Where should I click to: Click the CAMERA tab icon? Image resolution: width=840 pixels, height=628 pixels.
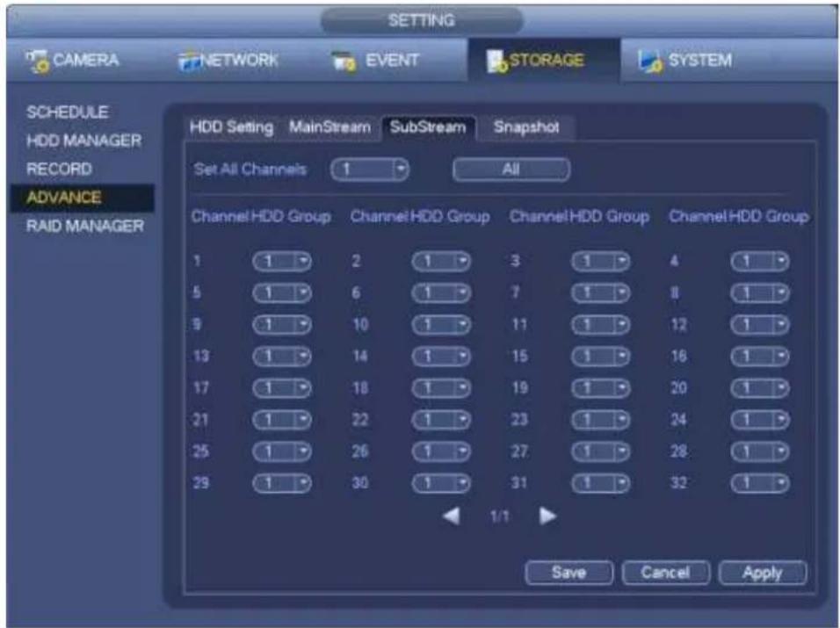[x=38, y=61]
